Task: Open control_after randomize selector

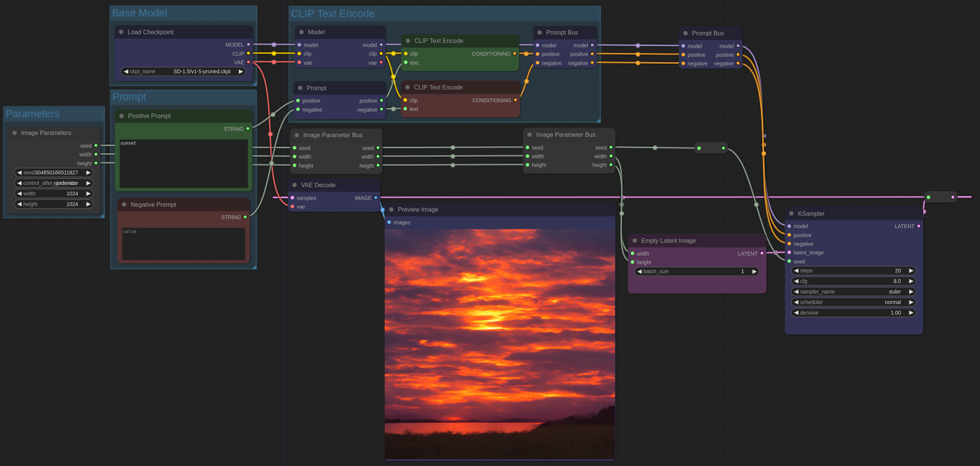Action: (54, 183)
